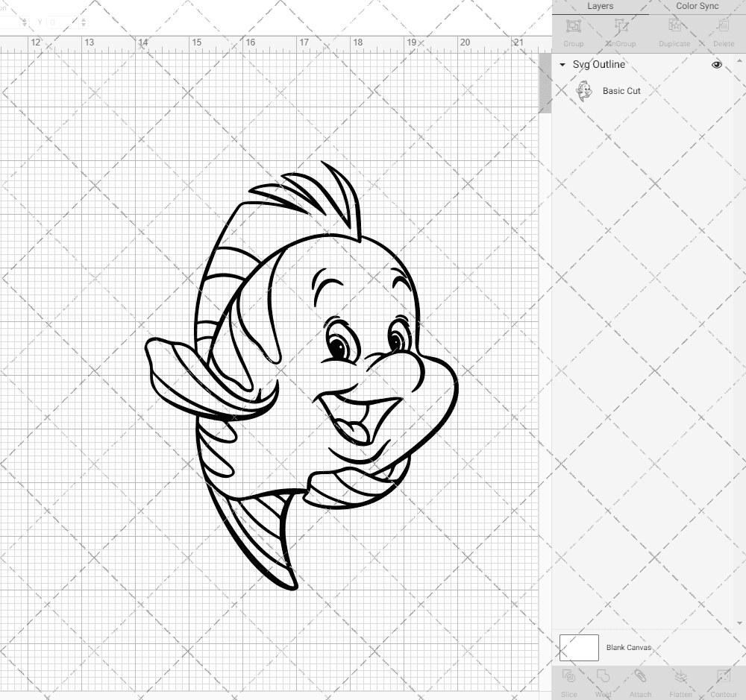Viewport: 746px width, 700px height.
Task: Open the Blank Canvas color swatch
Action: (579, 647)
